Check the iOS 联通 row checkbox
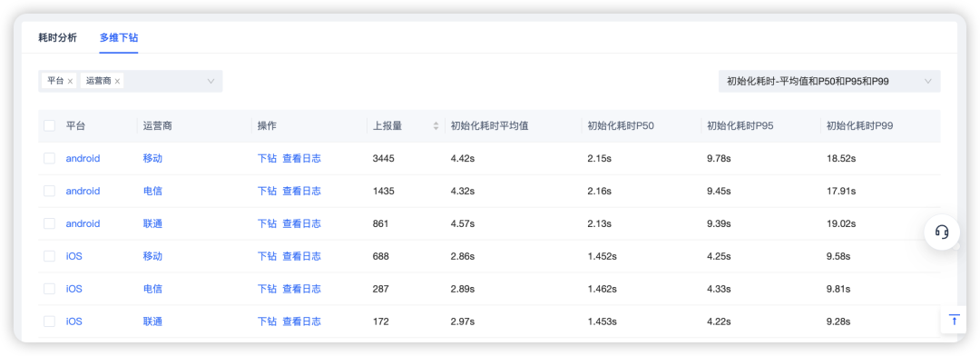 point(49,321)
